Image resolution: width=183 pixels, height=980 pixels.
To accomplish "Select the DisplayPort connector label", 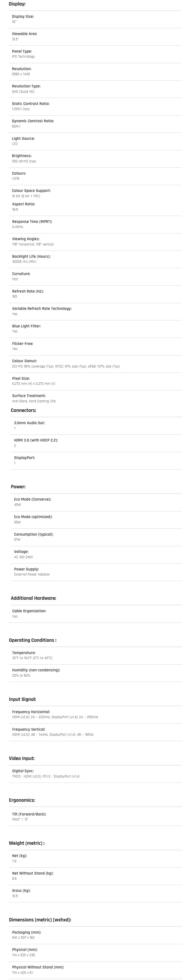I will tap(24, 458).
